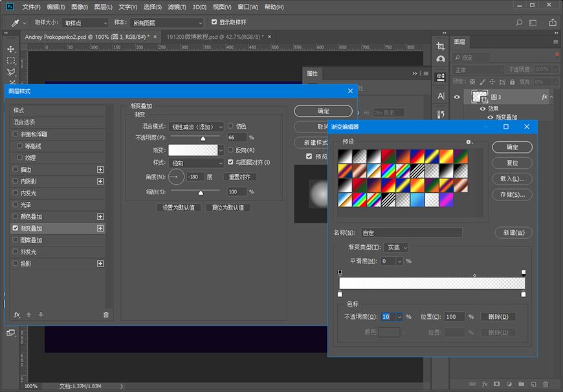Screen dimensions: 563x392
Task: Toggle 与图层对齐(I) checkbox
Action: 230,162
